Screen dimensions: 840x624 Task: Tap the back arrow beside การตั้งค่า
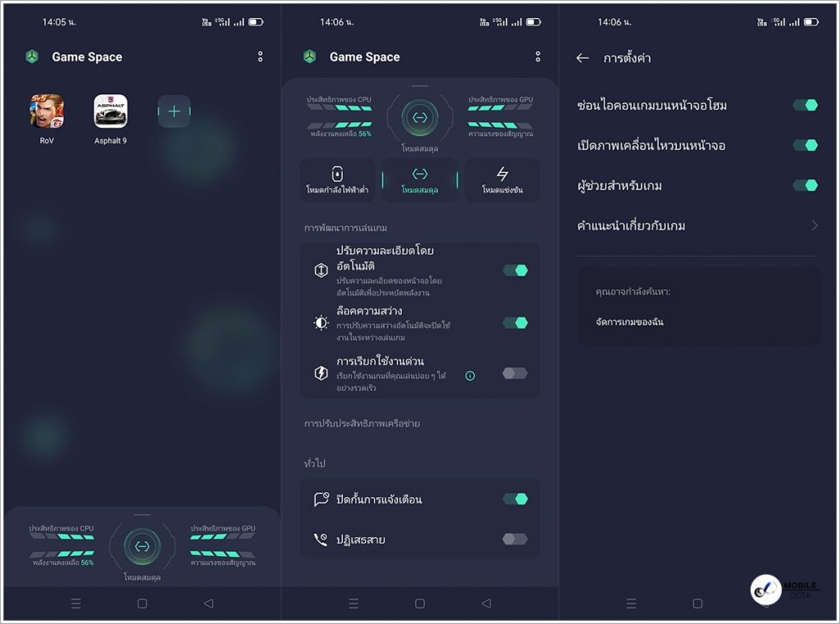click(x=582, y=58)
